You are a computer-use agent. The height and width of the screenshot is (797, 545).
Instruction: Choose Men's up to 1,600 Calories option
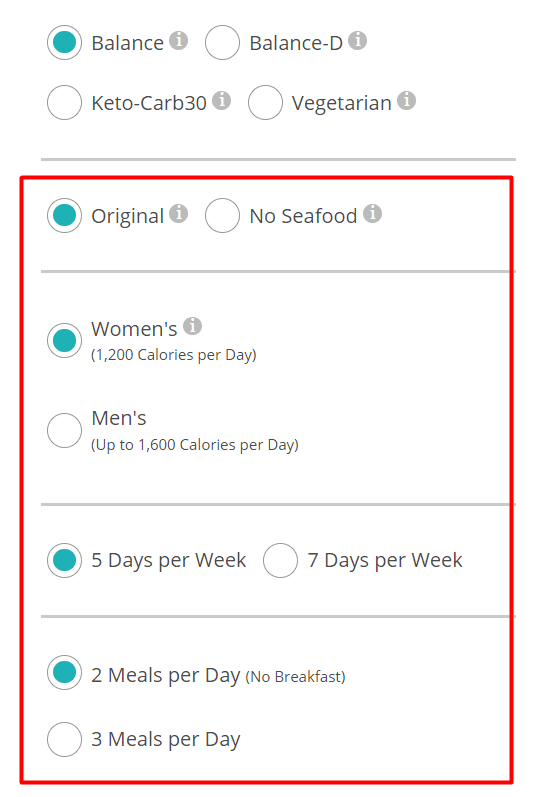64,431
